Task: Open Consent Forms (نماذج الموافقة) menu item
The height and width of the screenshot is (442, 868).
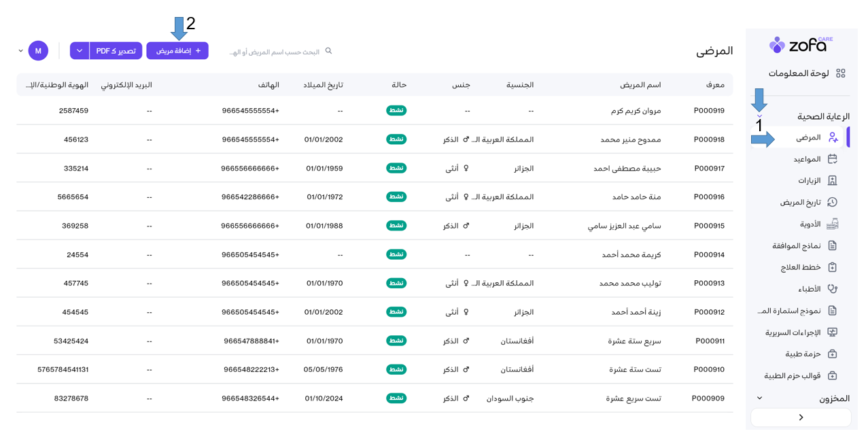Action: [796, 245]
